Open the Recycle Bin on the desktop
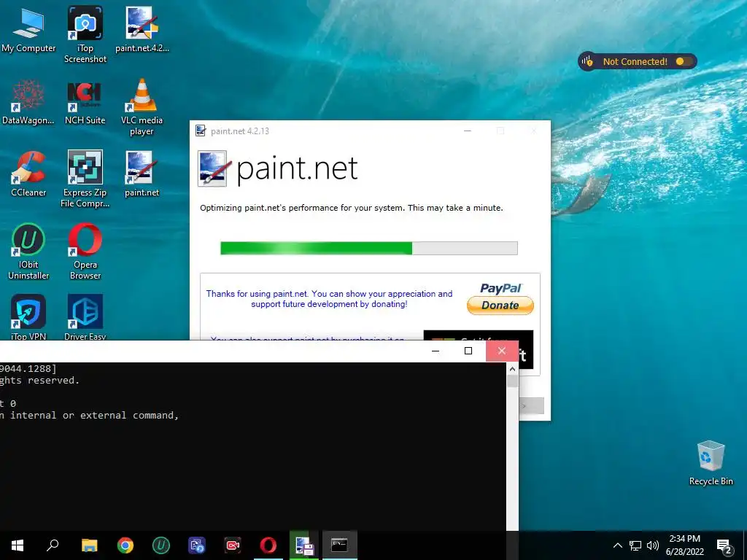 711,463
